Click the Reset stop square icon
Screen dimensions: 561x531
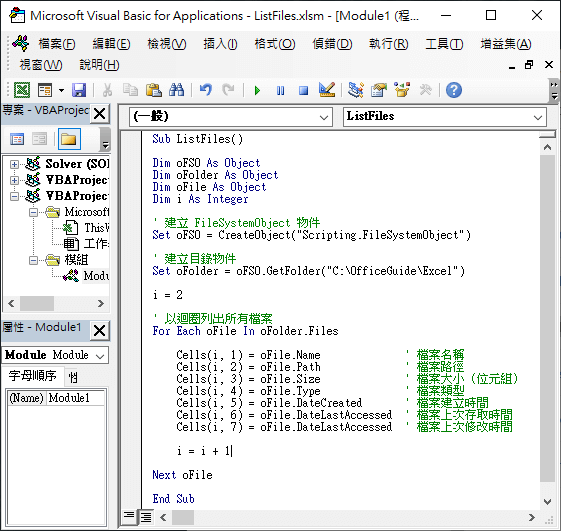pos(303,90)
